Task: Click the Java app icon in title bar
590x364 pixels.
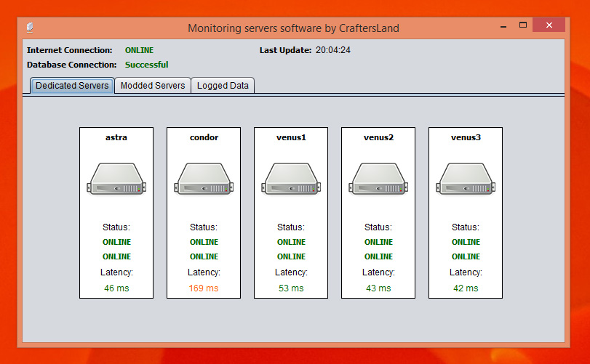Action: click(30, 28)
